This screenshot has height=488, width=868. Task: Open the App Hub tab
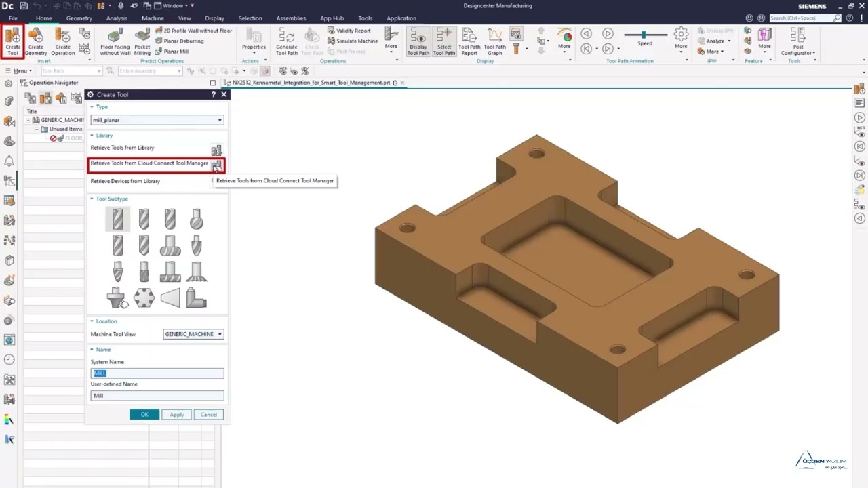pos(332,18)
